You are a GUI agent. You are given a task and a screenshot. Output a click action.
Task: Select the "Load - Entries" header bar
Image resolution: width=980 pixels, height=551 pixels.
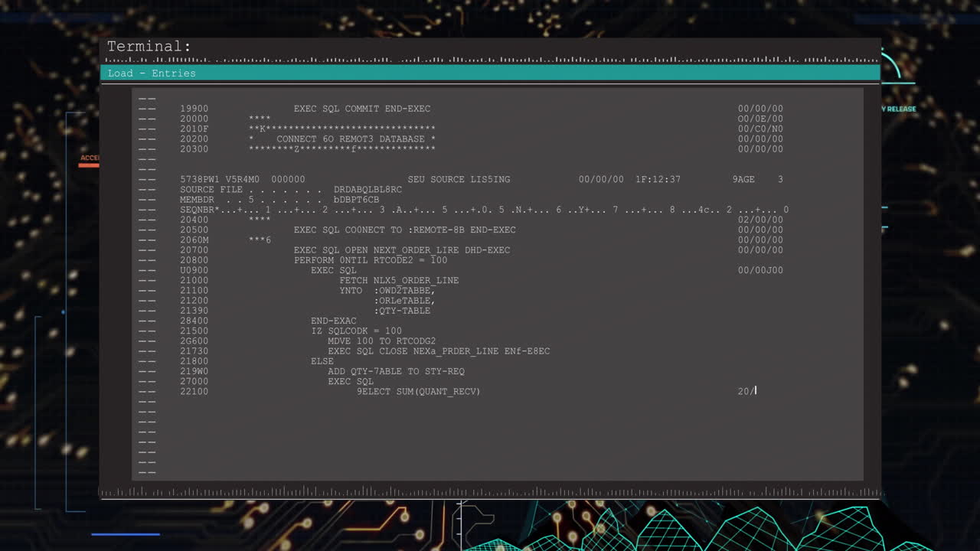pos(152,73)
